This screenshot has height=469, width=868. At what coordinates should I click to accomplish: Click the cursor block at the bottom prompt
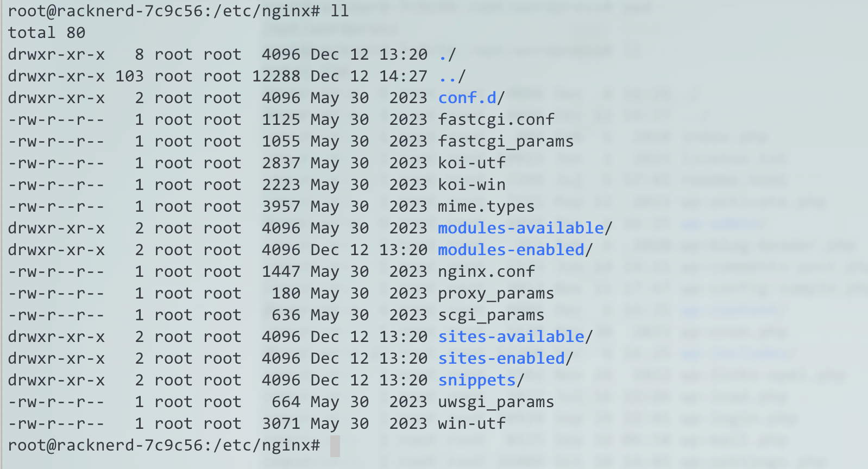click(x=335, y=446)
